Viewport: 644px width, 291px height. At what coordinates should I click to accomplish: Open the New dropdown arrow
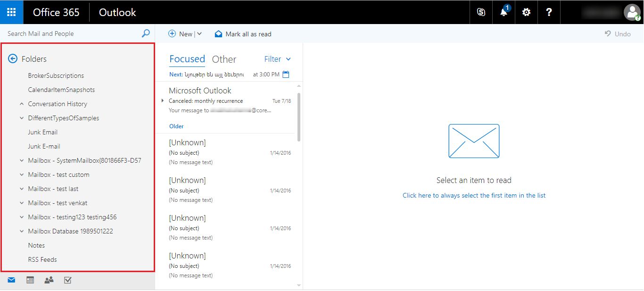tap(199, 34)
